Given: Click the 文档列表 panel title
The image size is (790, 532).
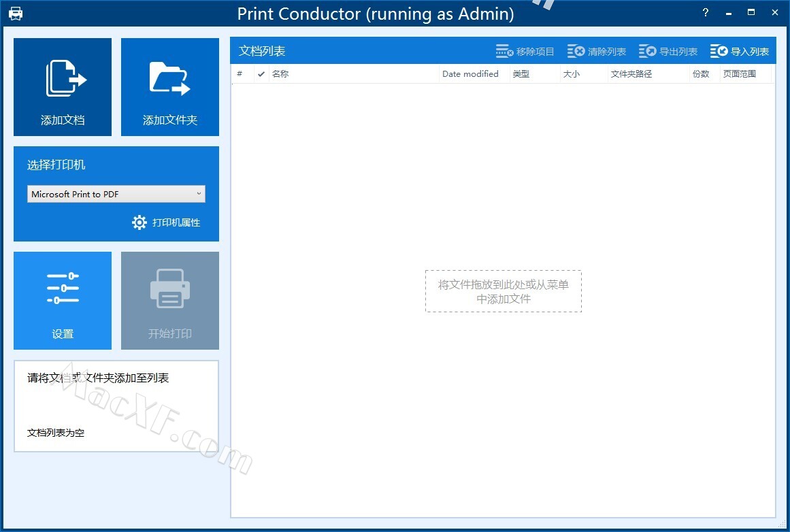Looking at the screenshot, I should pos(262,51).
